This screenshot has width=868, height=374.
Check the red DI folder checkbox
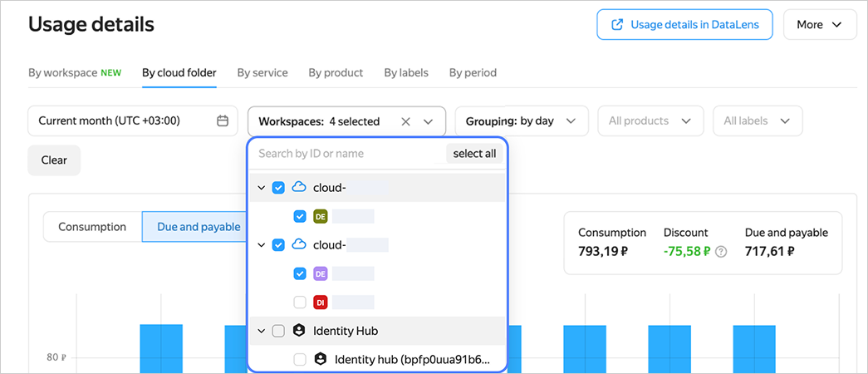[x=300, y=302]
